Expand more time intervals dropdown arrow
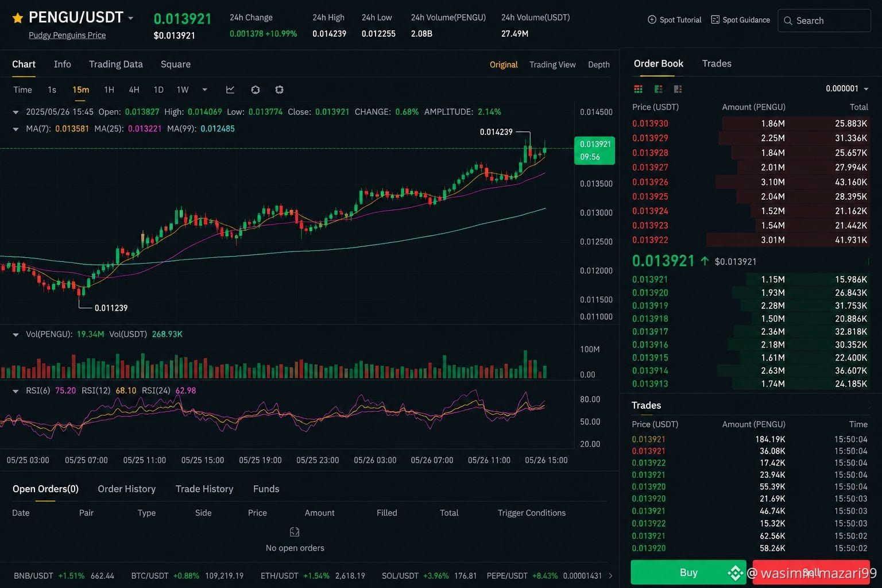Screen dimensions: 882x588 coord(204,90)
